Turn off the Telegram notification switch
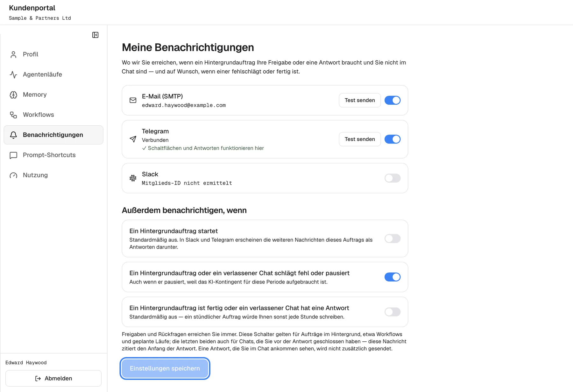 (x=393, y=139)
